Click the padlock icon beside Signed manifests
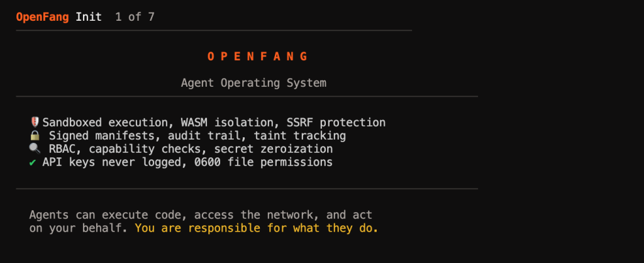Image resolution: width=644 pixels, height=263 pixels. point(35,136)
